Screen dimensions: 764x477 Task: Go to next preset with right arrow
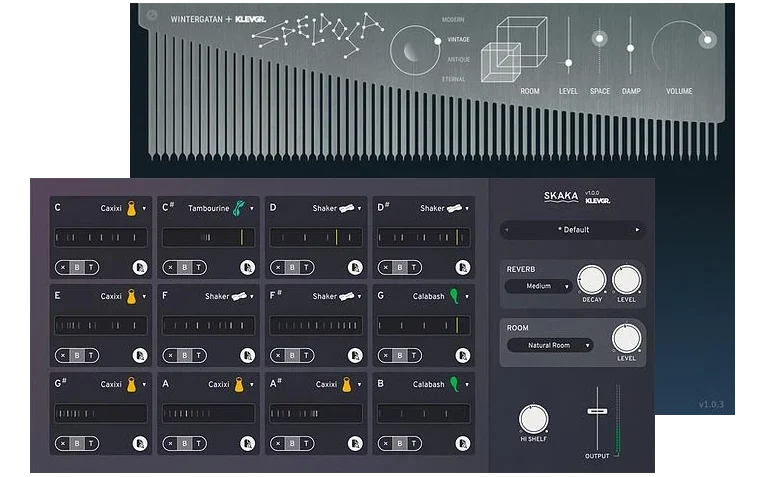[637, 230]
